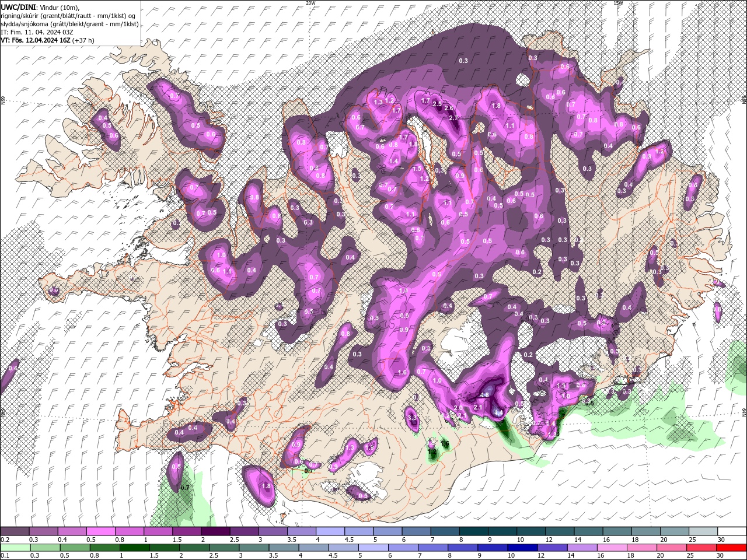
Task: Click the 'slydda/snjókoma' description line
Action: coord(69,24)
